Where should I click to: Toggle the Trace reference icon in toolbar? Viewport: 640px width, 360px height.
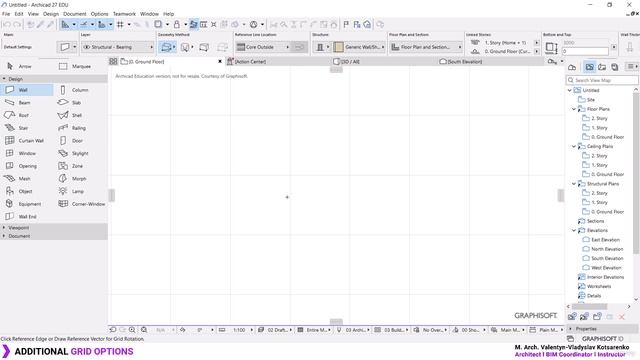(x=193, y=24)
